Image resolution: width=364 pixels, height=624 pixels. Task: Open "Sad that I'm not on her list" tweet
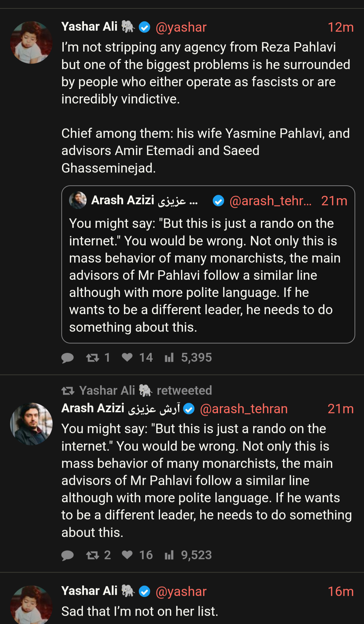pyautogui.click(x=140, y=611)
